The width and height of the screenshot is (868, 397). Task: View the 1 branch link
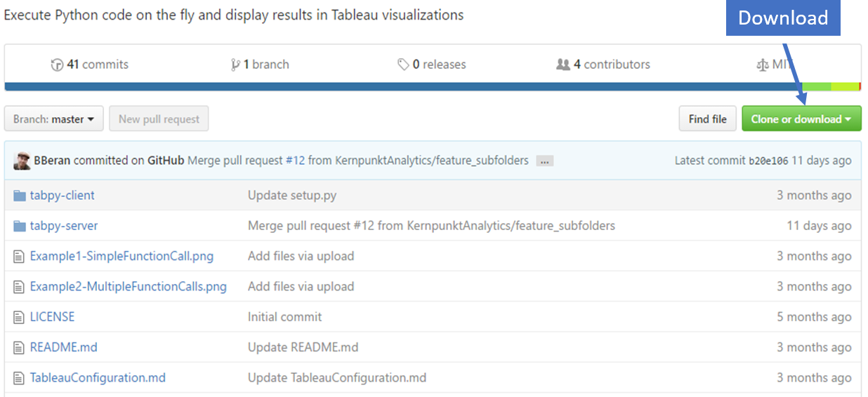[260, 65]
